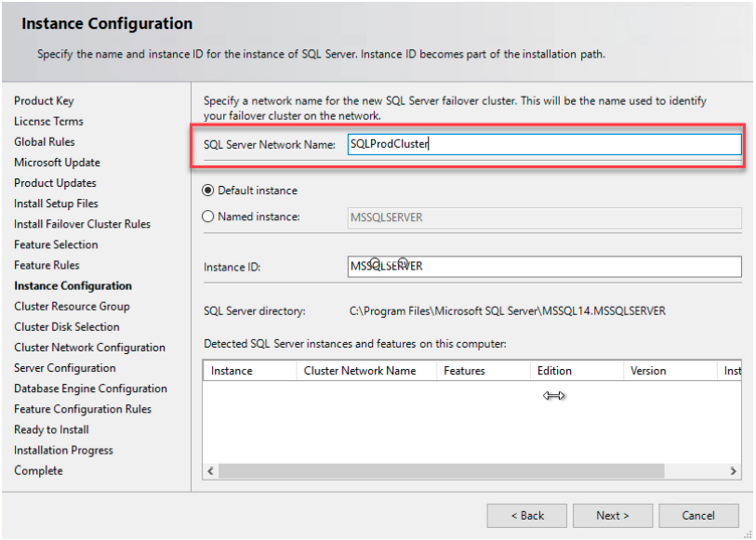Click the 'SQL Server directory:' label
This screenshot has width=756, height=540.
[255, 311]
